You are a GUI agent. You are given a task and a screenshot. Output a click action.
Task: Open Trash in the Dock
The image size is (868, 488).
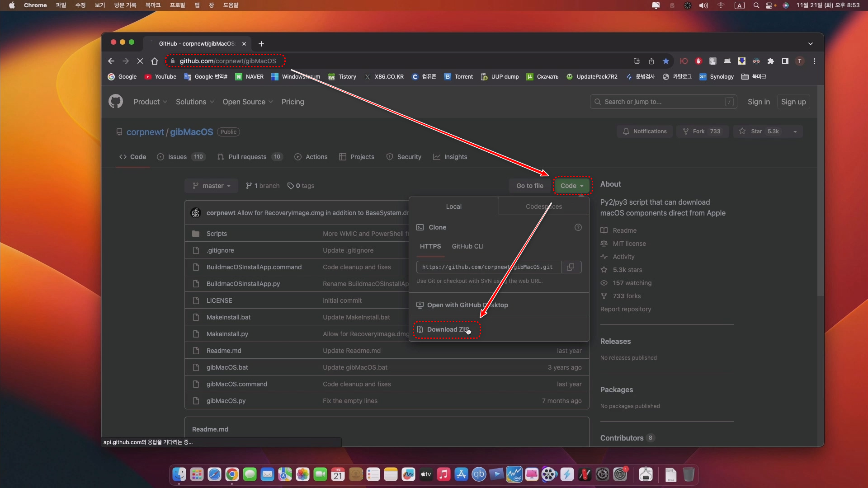pos(689,474)
